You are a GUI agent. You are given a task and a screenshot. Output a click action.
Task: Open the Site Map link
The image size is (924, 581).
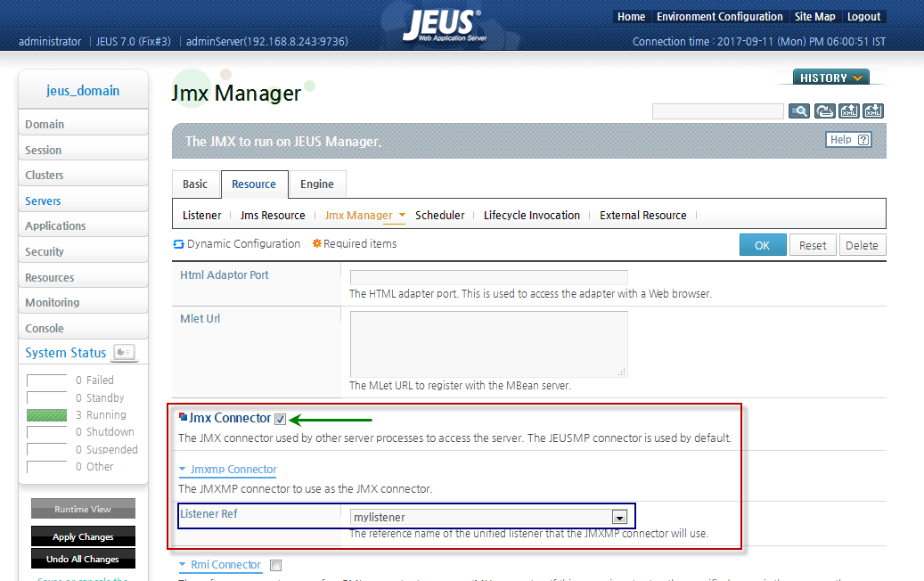click(815, 17)
